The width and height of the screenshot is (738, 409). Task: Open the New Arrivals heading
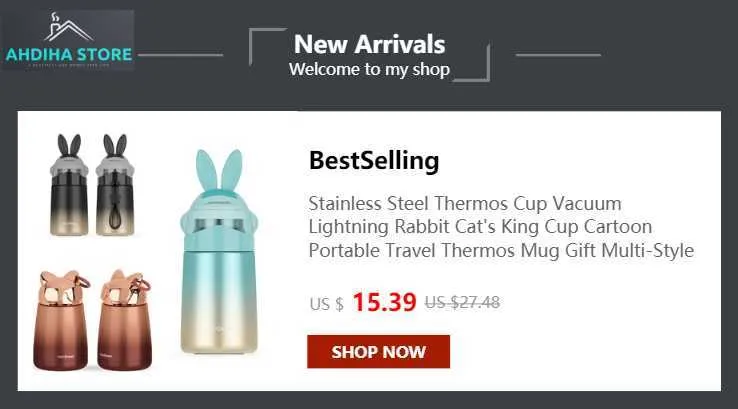369,44
